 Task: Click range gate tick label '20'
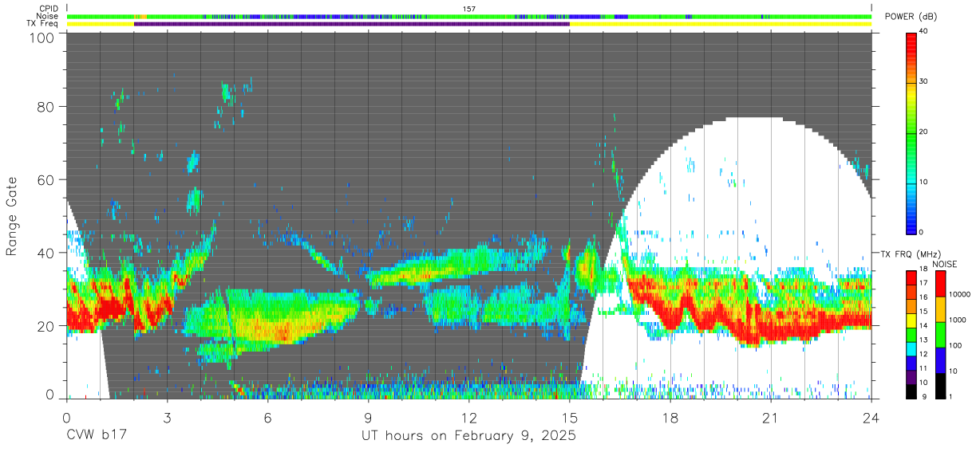pos(45,326)
